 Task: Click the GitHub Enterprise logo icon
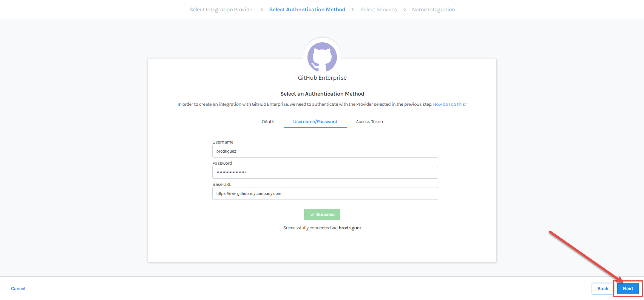coord(322,57)
